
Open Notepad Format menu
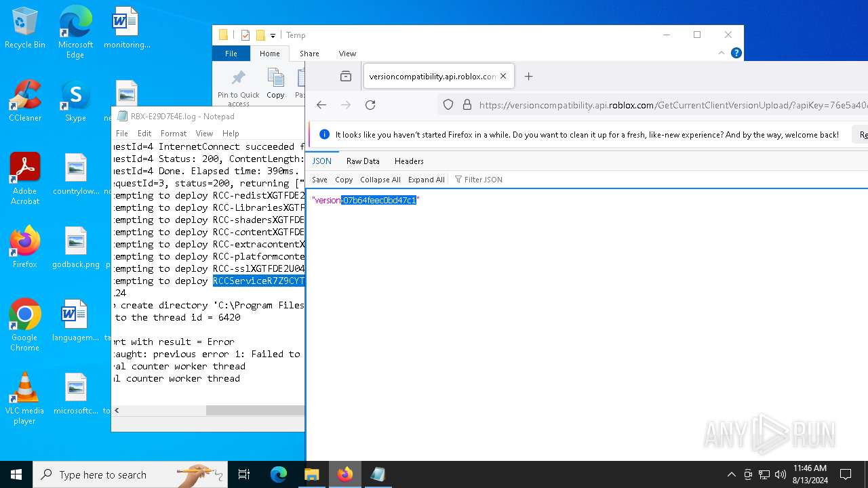click(174, 134)
